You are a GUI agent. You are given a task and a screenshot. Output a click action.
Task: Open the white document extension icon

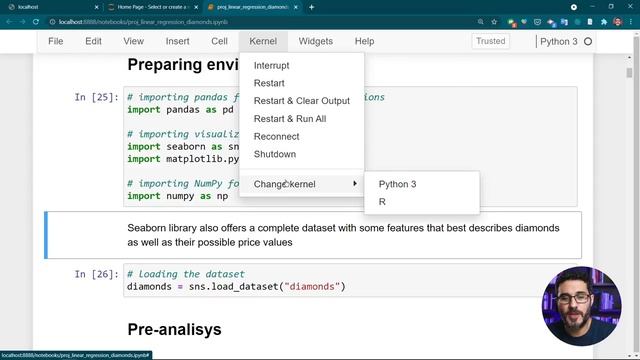[590, 22]
